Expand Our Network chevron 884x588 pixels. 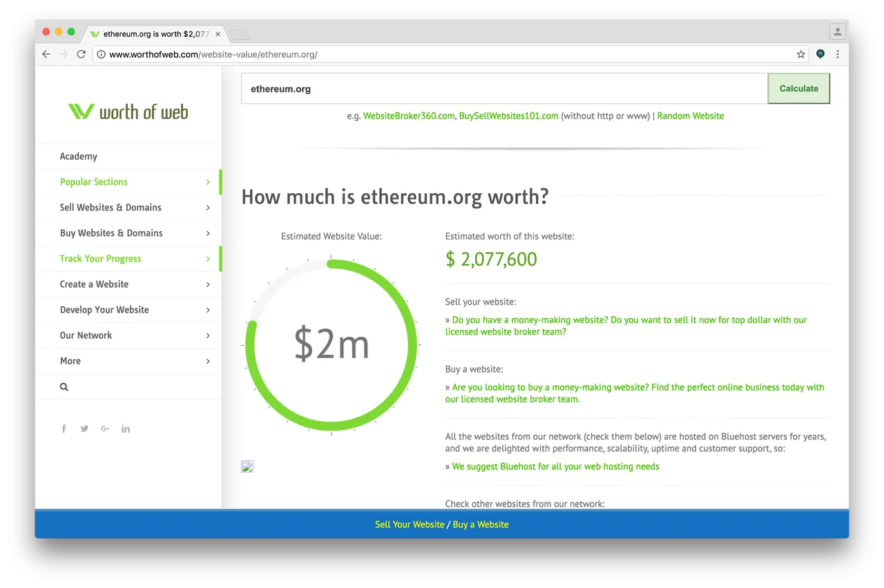click(x=208, y=335)
